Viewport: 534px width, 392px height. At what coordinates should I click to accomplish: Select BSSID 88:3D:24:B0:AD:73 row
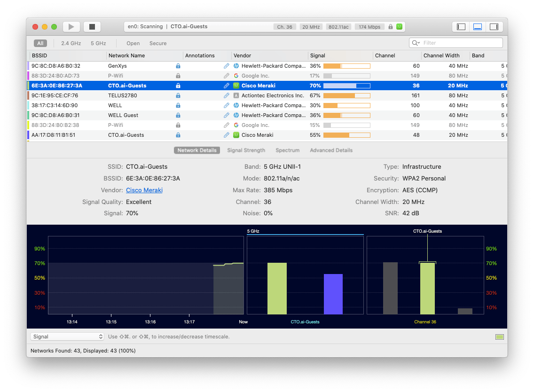[267, 76]
